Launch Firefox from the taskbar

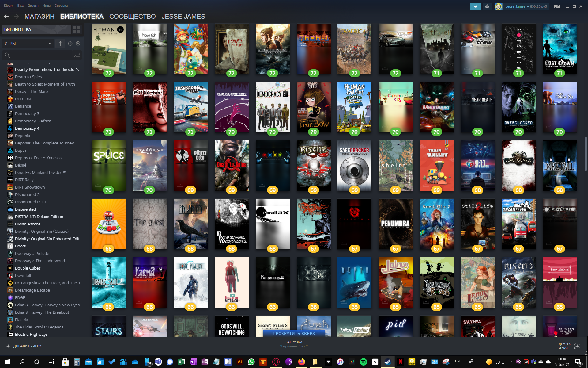[302, 362]
